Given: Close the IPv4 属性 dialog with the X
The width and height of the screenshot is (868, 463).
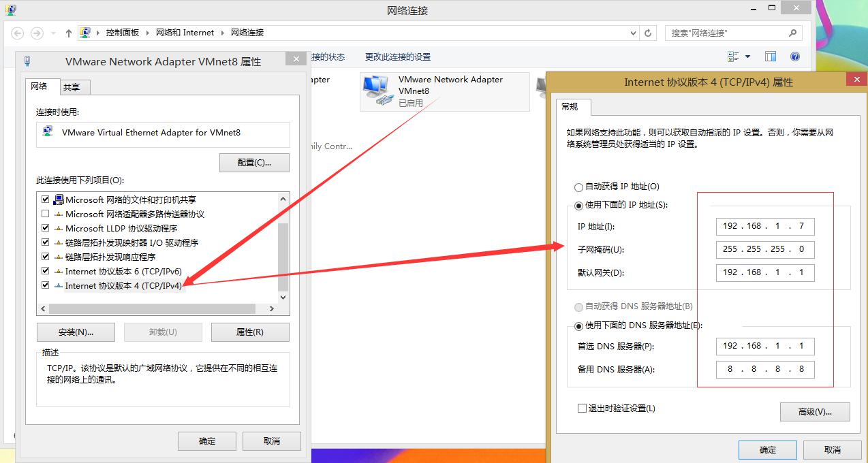Looking at the screenshot, I should pos(856,80).
